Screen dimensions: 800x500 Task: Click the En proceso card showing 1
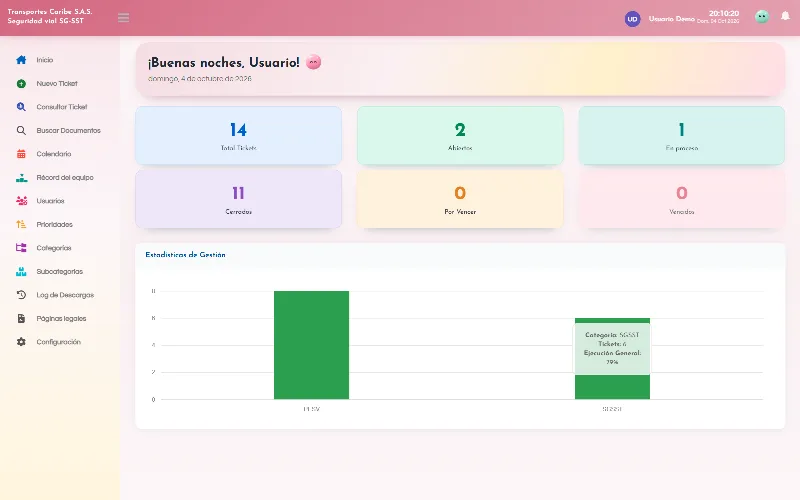pyautogui.click(x=682, y=136)
